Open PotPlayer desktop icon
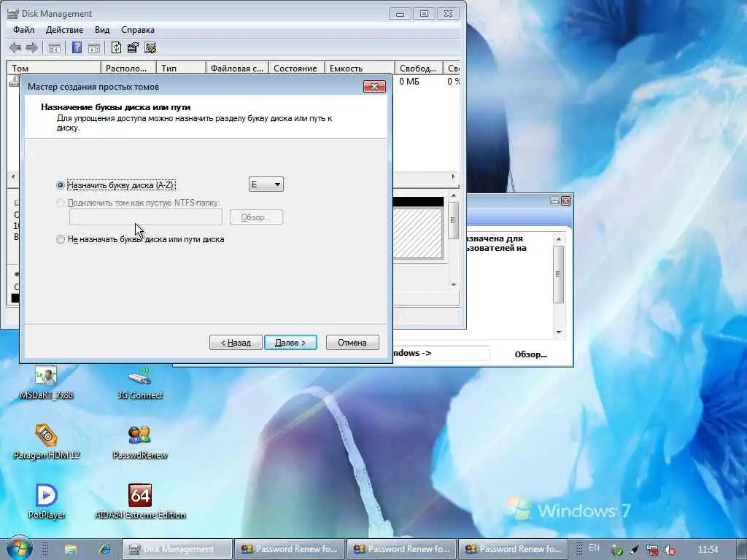747x560 pixels. pos(46,501)
